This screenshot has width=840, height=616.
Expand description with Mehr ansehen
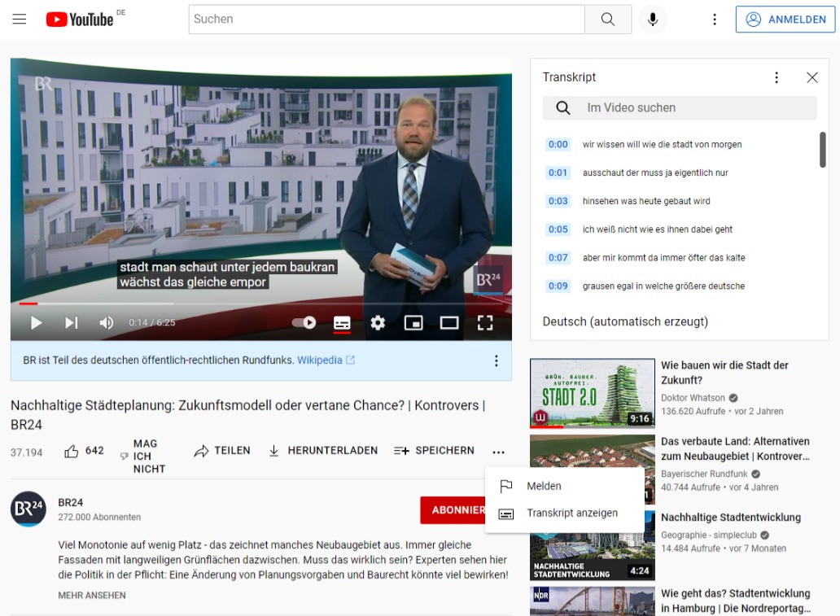92,595
